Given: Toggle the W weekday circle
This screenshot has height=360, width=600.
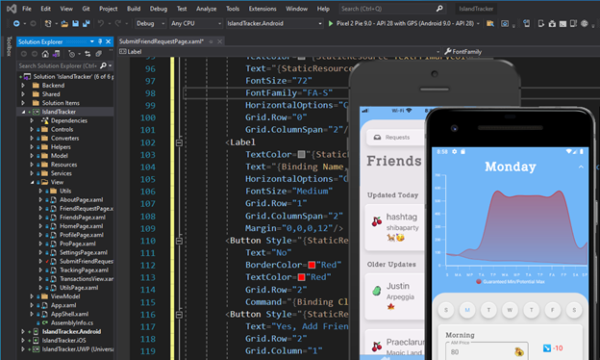Looking at the screenshot, I should [x=510, y=310].
